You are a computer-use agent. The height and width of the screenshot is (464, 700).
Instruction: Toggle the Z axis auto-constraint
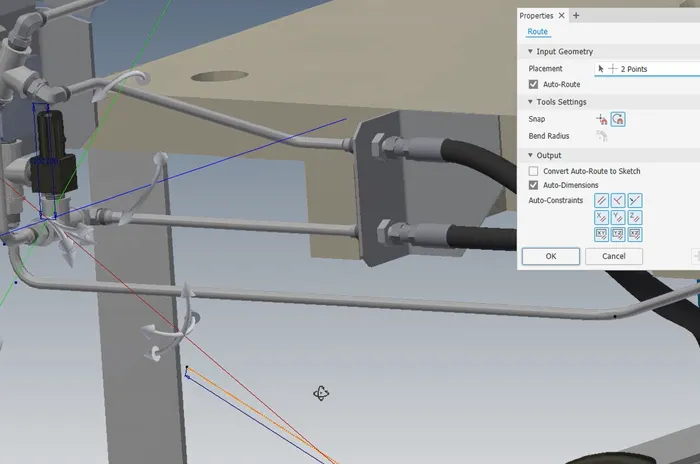(635, 217)
